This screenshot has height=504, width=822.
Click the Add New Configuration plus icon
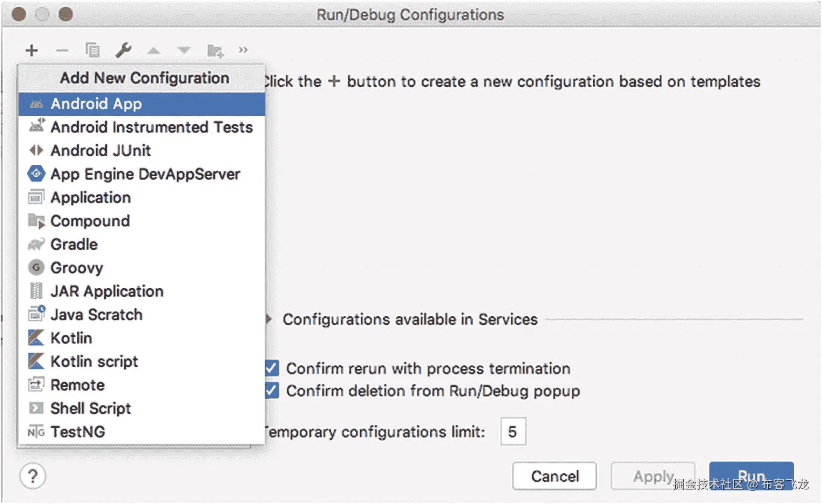pyautogui.click(x=32, y=50)
